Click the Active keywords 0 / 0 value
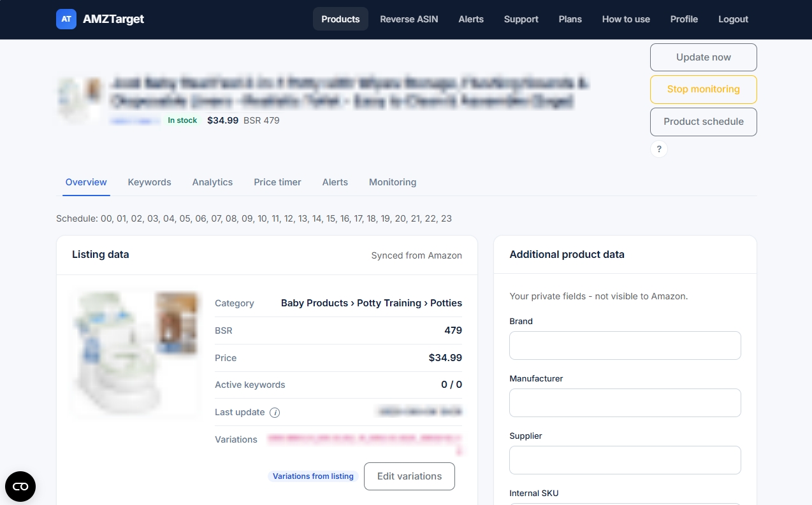This screenshot has height=505, width=812. [451, 385]
